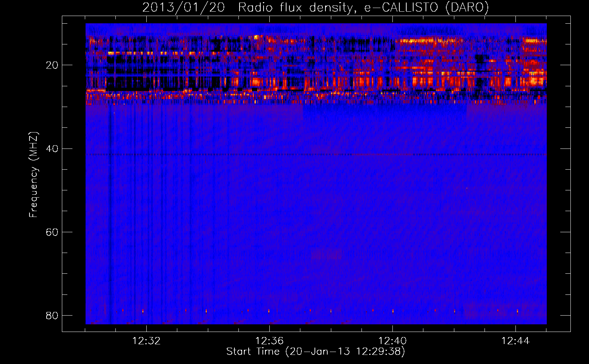This screenshot has width=589, height=364.
Task: Click the 40 MHz frequency tick label
Action: pos(52,149)
